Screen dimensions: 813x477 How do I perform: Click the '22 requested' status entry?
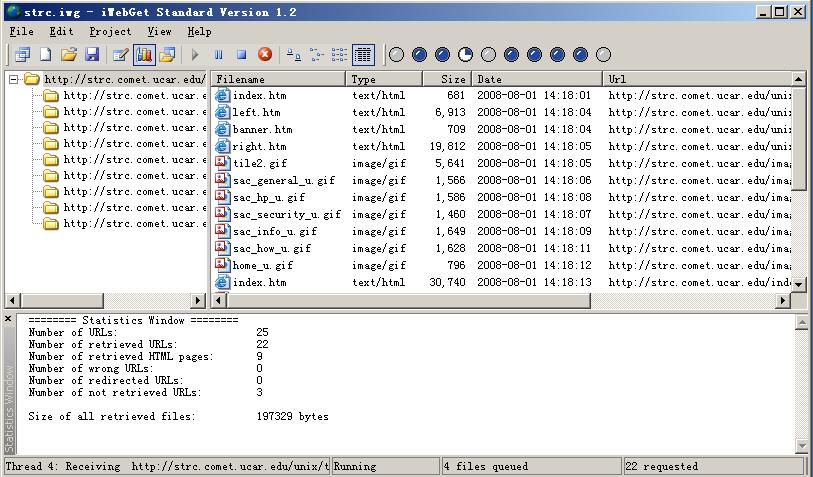713,466
